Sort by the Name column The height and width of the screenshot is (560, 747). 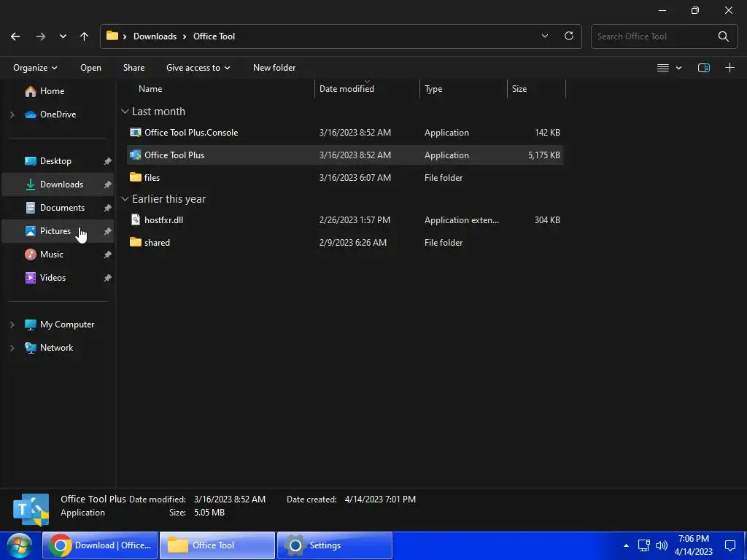[x=150, y=88]
